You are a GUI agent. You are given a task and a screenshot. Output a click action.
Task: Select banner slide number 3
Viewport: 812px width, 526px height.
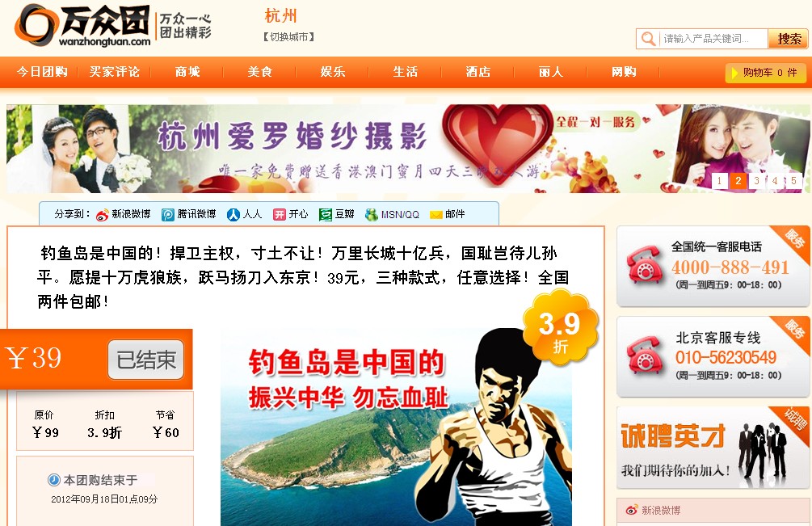tap(756, 181)
